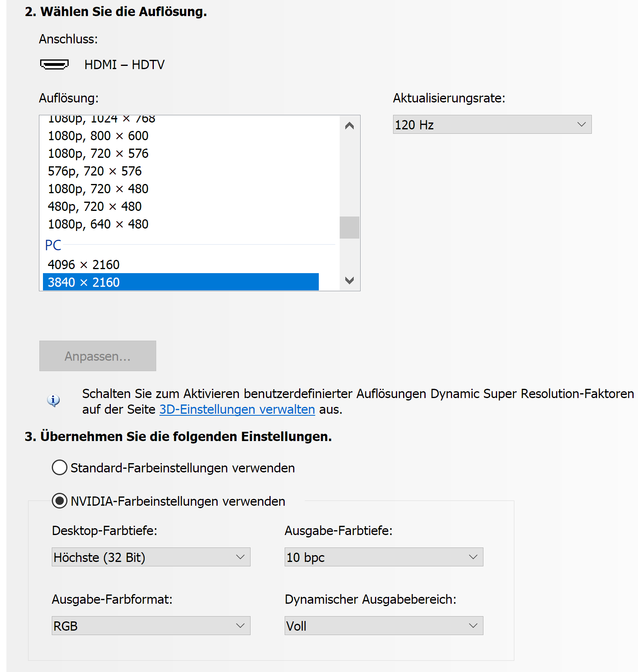Expand the Ausgabe-Farbformat RGB dropdown
The image size is (638, 672).
[151, 626]
